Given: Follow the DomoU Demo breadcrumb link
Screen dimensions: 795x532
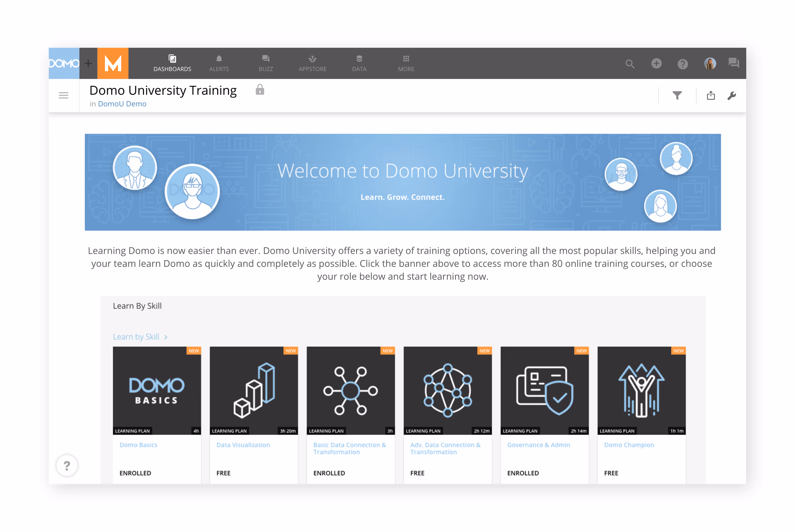Looking at the screenshot, I should (x=122, y=104).
